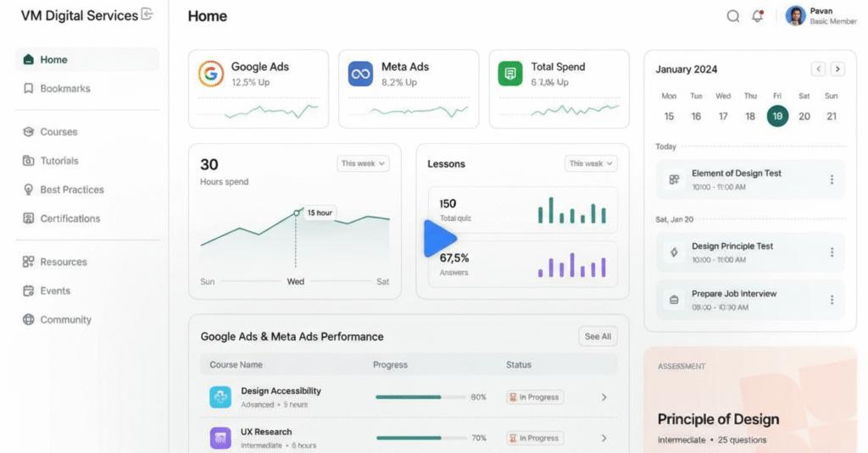Screen dimensions: 868x453
Task: Open the Hours spend 'This week' dropdown
Action: [x=364, y=163]
